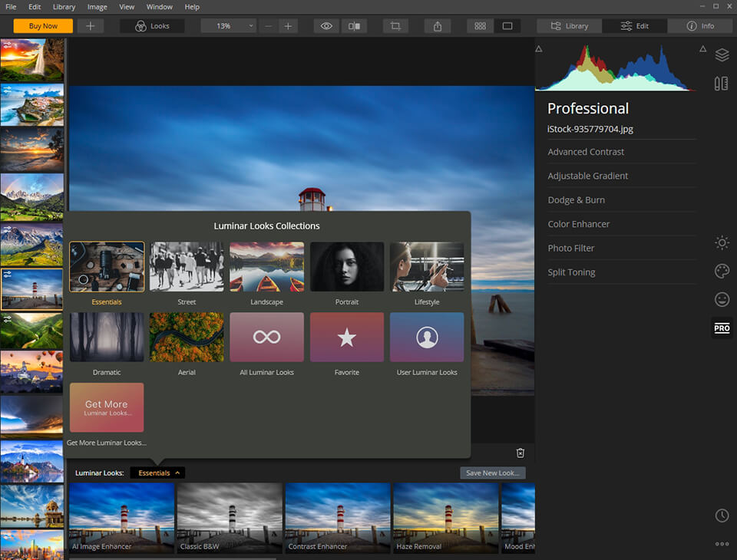Select the Portrait tools face icon
This screenshot has width=737, height=560.
coord(722,299)
